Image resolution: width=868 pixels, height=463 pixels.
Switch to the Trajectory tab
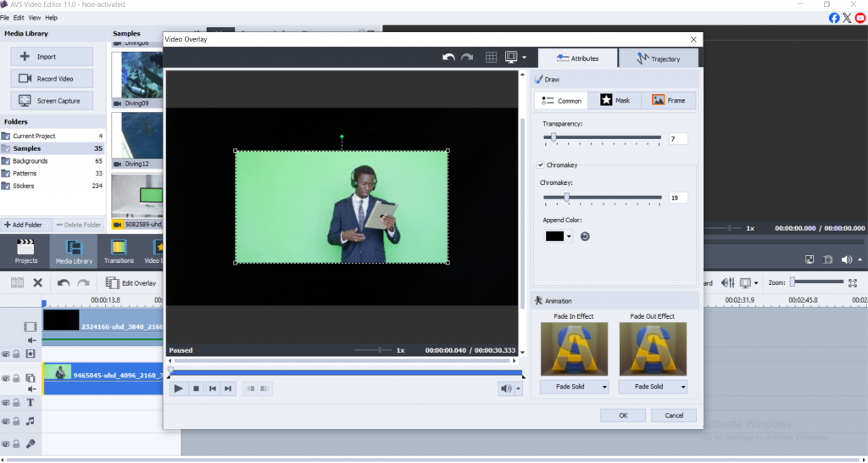pos(659,59)
